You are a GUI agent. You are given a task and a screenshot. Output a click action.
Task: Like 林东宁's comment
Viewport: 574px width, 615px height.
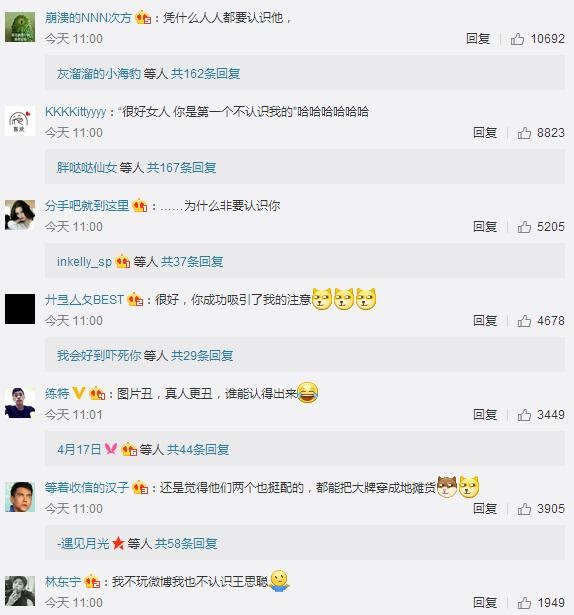click(524, 602)
